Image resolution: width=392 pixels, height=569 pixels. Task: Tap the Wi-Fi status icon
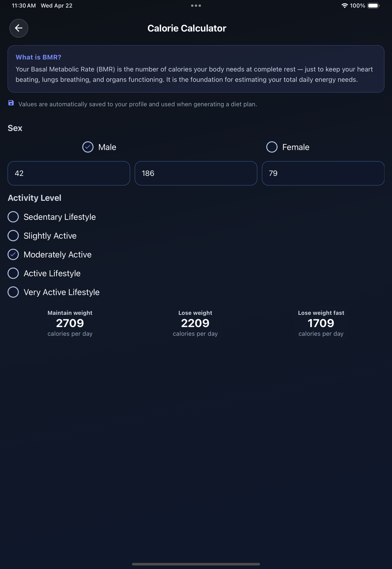[344, 6]
